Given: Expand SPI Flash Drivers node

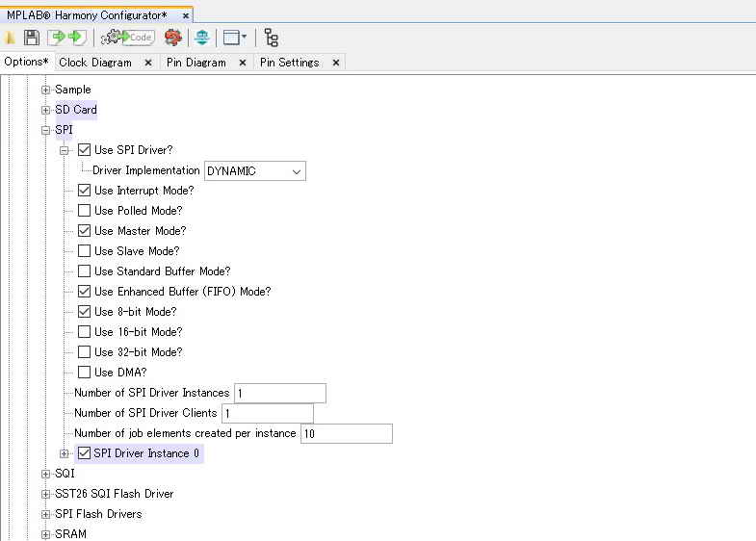Looking at the screenshot, I should 45,514.
